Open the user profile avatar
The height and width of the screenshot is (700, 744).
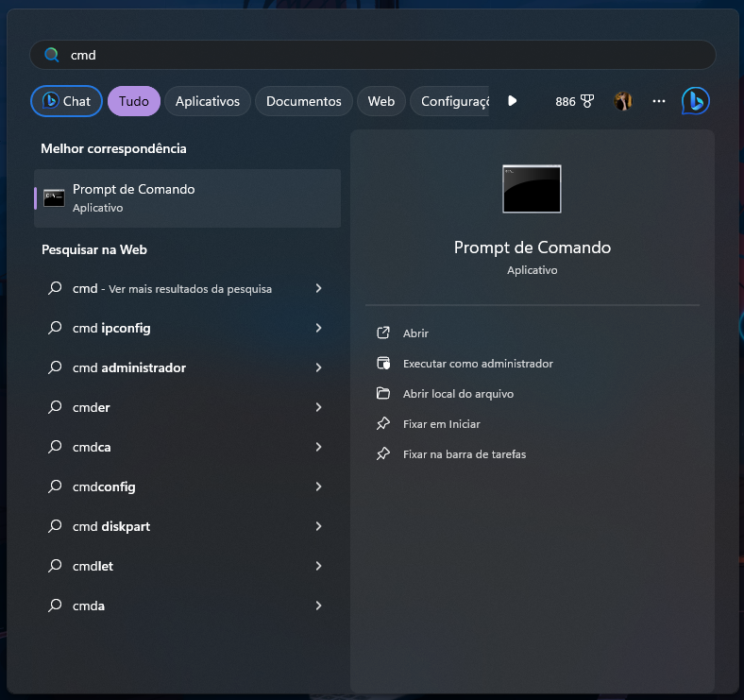tap(623, 101)
